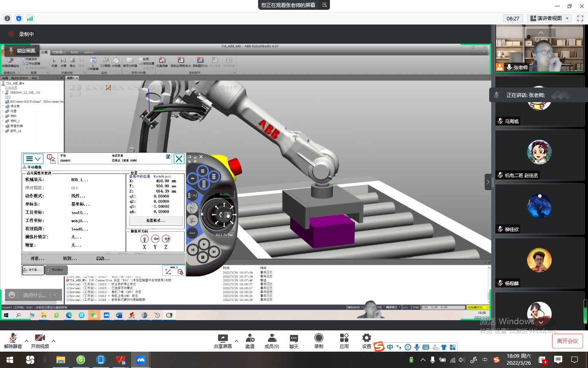Click the 对准 button
This screenshot has height=368, width=588.
[x=38, y=258]
